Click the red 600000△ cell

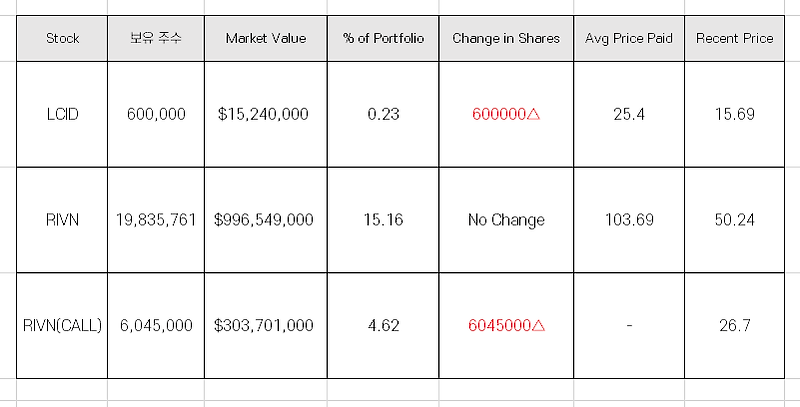point(506,114)
